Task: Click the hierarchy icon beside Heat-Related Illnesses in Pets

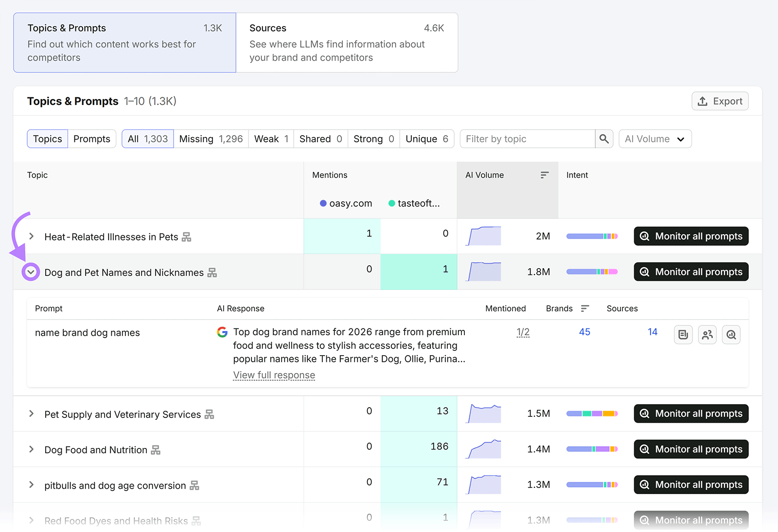Action: pos(187,237)
